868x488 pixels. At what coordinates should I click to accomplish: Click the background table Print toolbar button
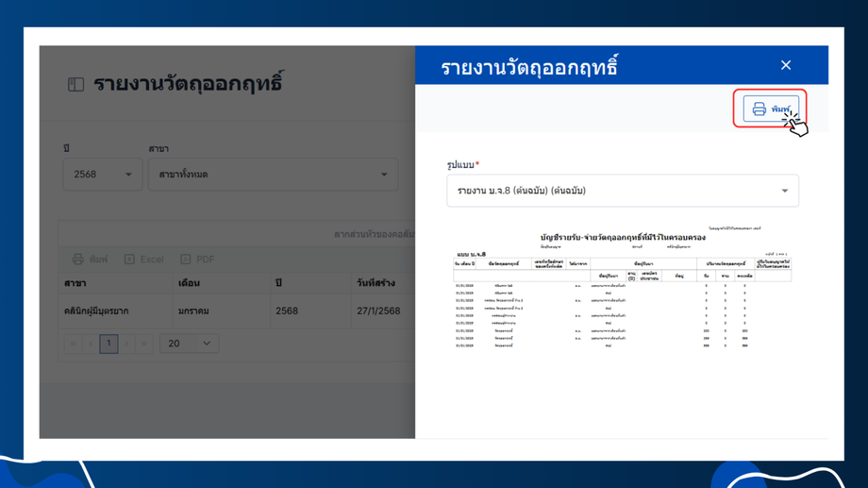[x=91, y=260]
